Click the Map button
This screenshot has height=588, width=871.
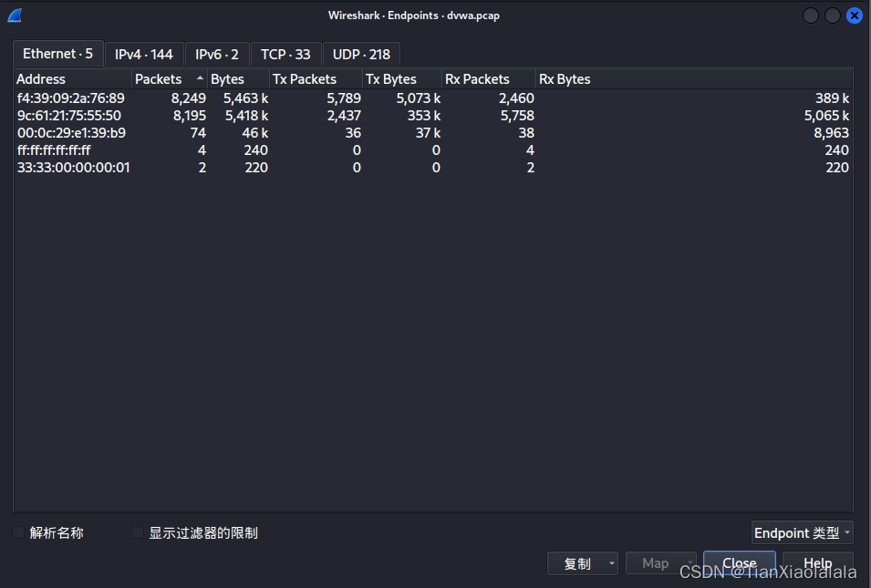point(661,563)
